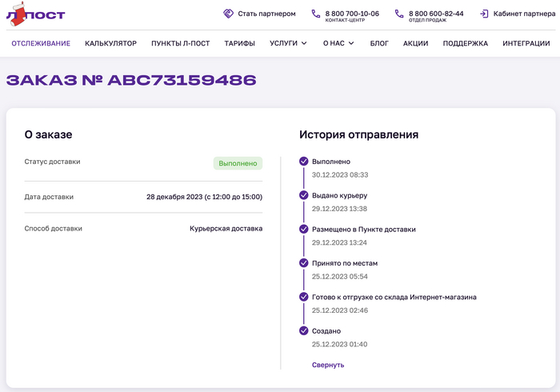Expand the Услуги dropdown menu
This screenshot has height=392, width=560.
pos(288,43)
